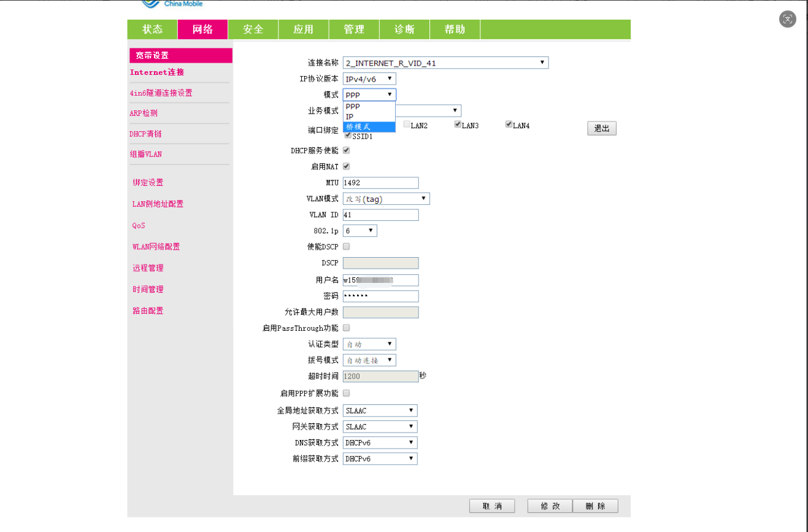Open the 802.1p priority dropdown
The image size is (808, 532).
point(360,231)
